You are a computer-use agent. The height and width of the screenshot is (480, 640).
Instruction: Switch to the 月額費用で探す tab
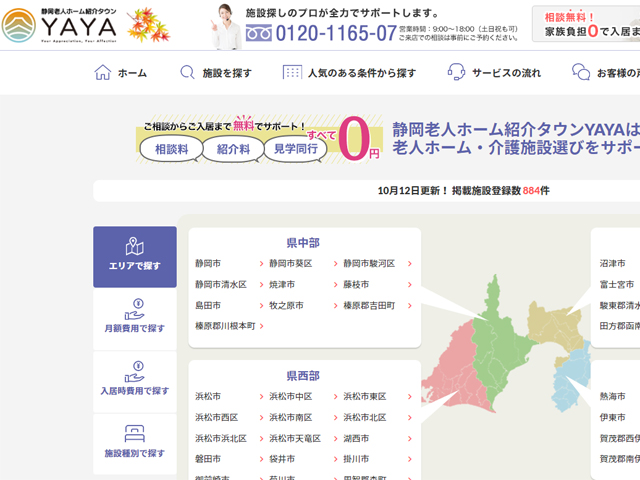click(x=135, y=318)
